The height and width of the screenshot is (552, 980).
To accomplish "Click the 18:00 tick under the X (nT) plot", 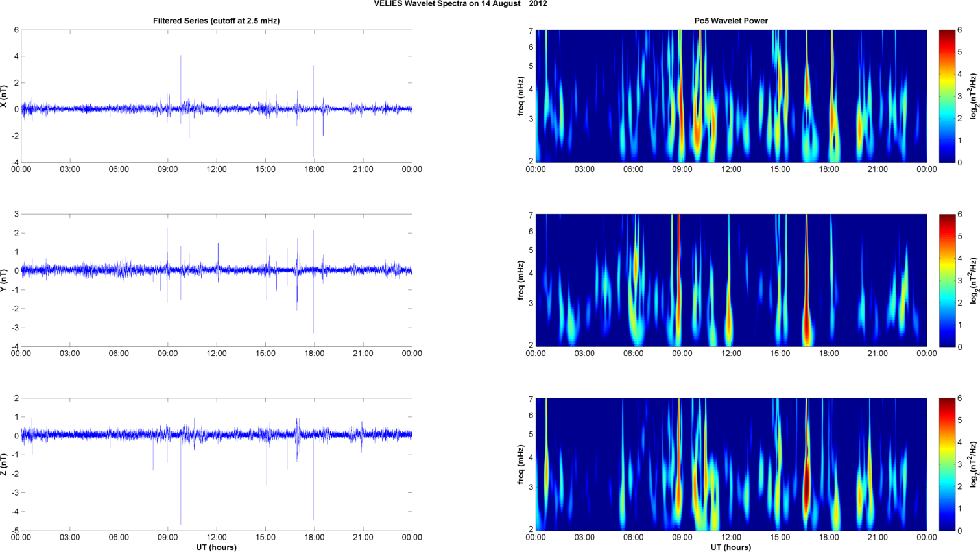I will pos(314,169).
